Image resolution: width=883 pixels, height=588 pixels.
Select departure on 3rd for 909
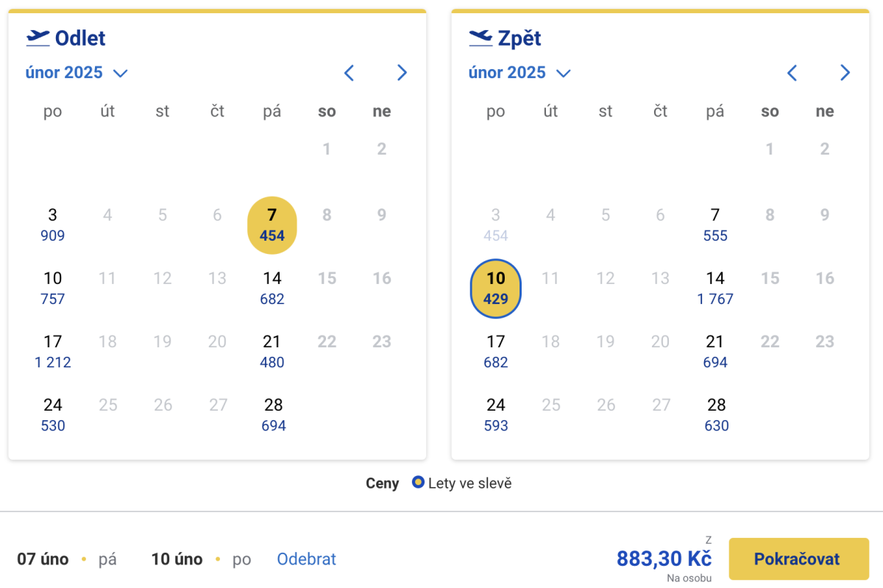coord(53,225)
